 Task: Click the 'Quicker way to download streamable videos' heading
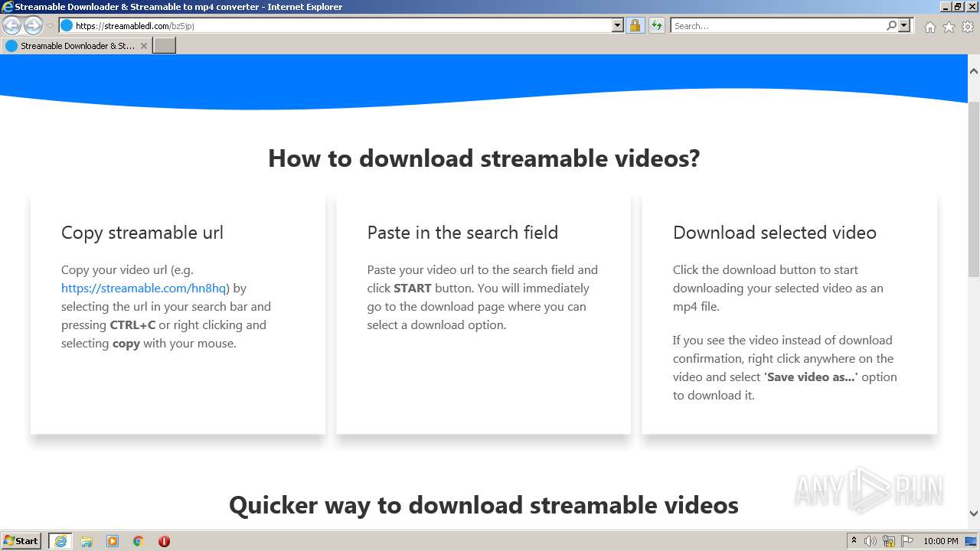coord(484,505)
